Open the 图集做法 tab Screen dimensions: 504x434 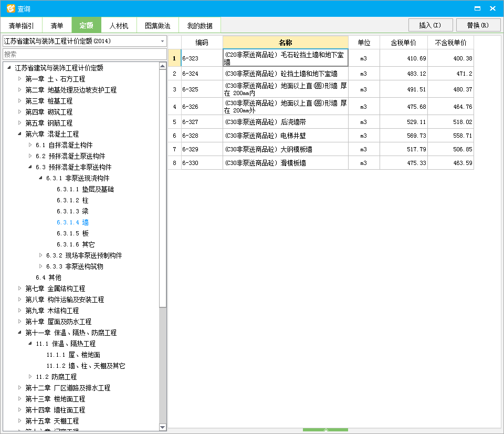(x=157, y=25)
